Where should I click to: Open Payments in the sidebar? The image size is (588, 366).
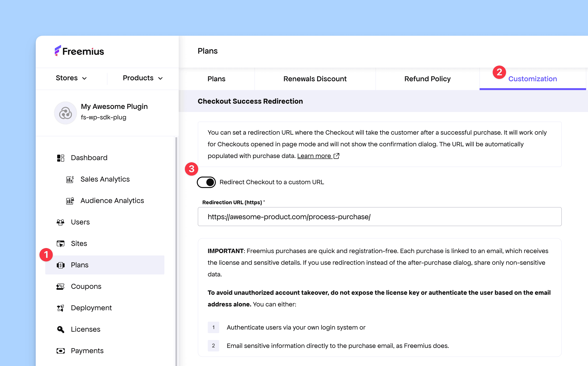[105, 351]
